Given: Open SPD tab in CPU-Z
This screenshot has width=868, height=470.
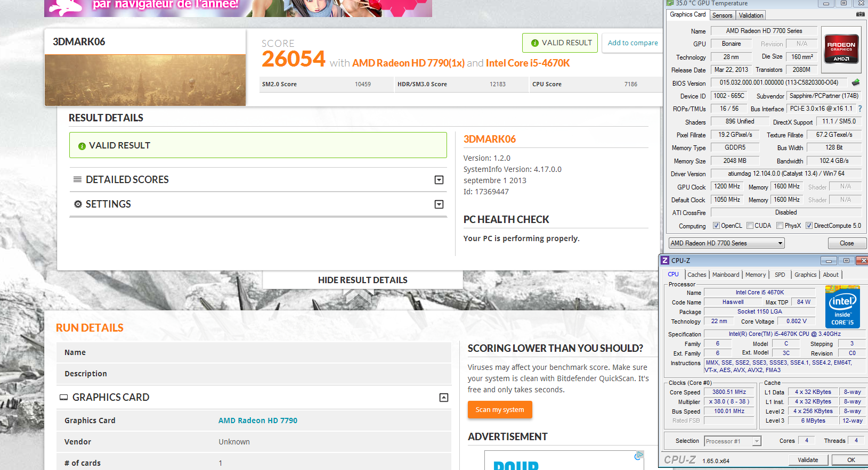Looking at the screenshot, I should pos(780,275).
